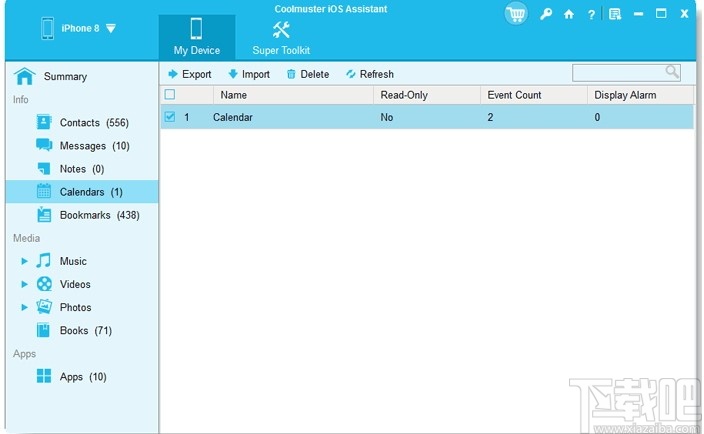Click the search magnifier icon
The height and width of the screenshot is (434, 704).
pyautogui.click(x=672, y=72)
